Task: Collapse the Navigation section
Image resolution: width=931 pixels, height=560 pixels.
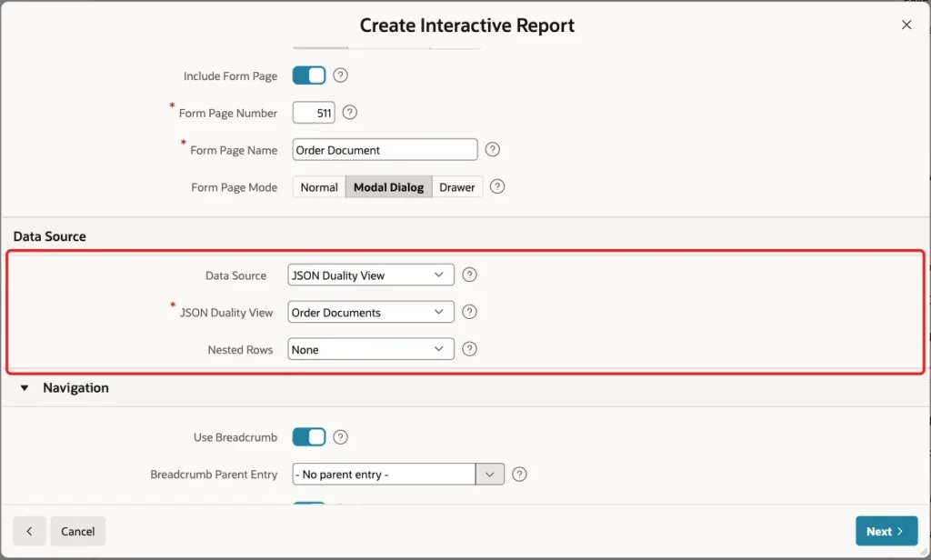Action: [25, 388]
